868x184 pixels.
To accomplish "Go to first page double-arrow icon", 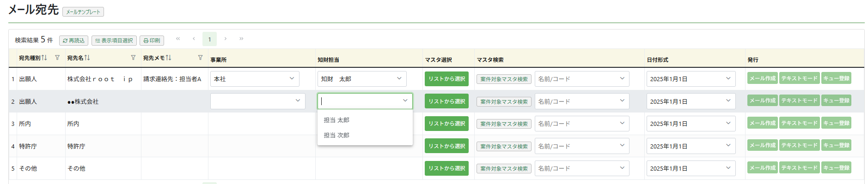I will [178, 39].
